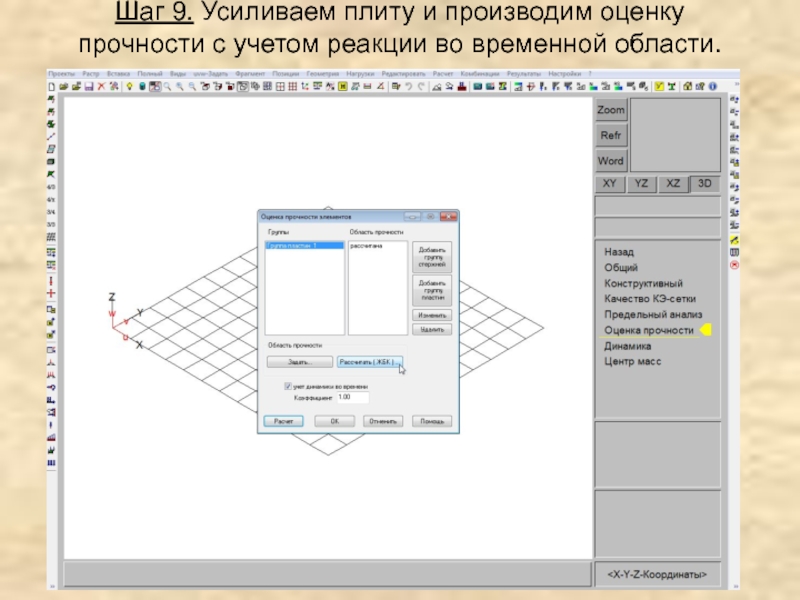Click the Save diskette icon
The height and width of the screenshot is (600, 800).
pyautogui.click(x=87, y=87)
